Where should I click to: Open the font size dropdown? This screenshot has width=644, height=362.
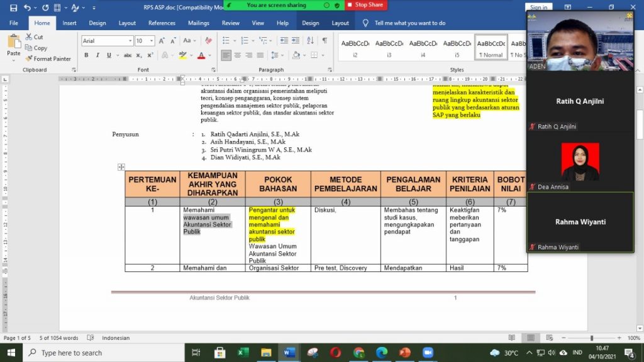coord(152,41)
